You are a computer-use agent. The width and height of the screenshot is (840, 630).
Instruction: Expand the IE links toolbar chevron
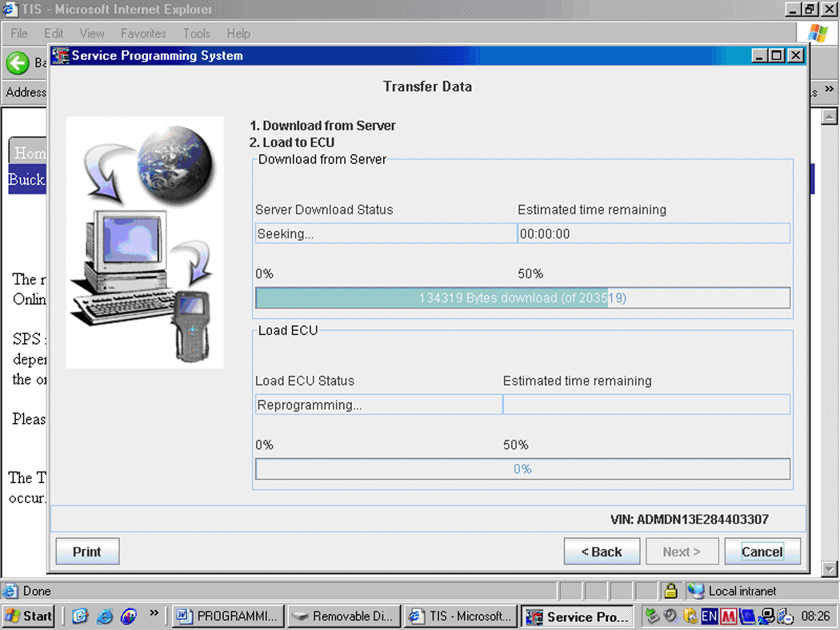click(x=829, y=91)
